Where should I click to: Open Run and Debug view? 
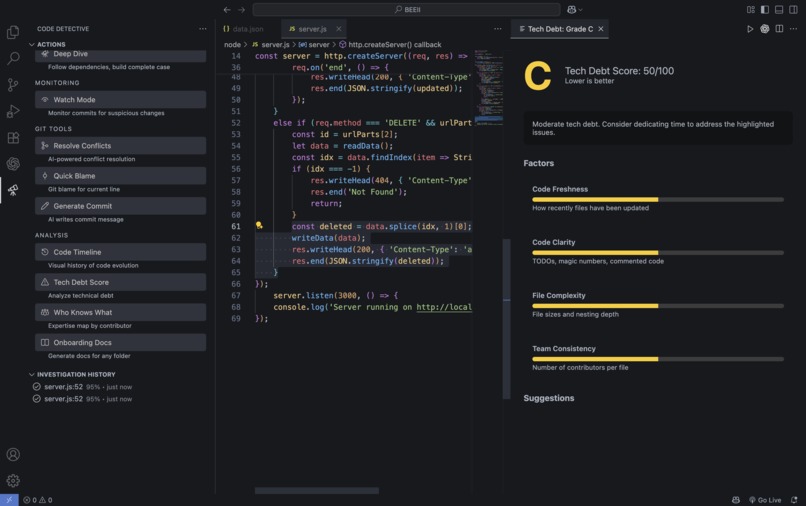coord(13,111)
